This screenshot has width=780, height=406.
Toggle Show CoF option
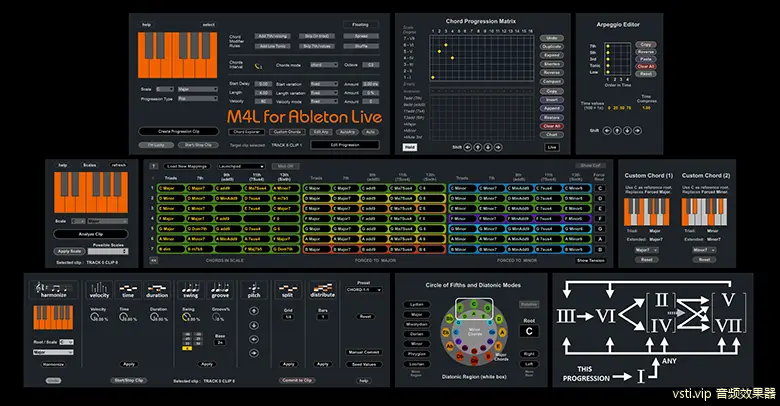point(590,166)
